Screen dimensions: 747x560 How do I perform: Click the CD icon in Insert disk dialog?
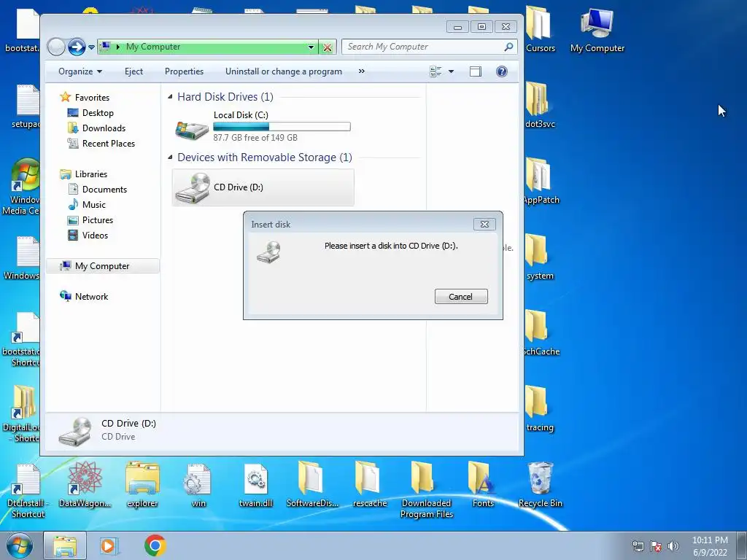tap(268, 252)
